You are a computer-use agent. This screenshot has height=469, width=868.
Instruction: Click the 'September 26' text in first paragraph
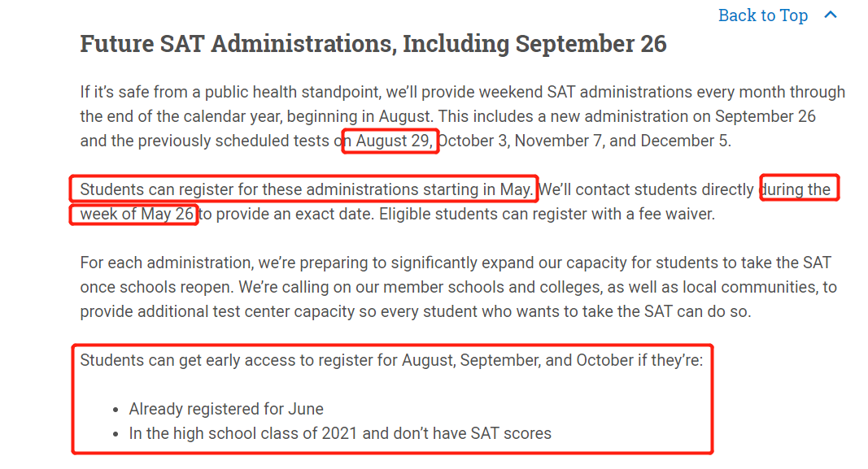pos(765,117)
